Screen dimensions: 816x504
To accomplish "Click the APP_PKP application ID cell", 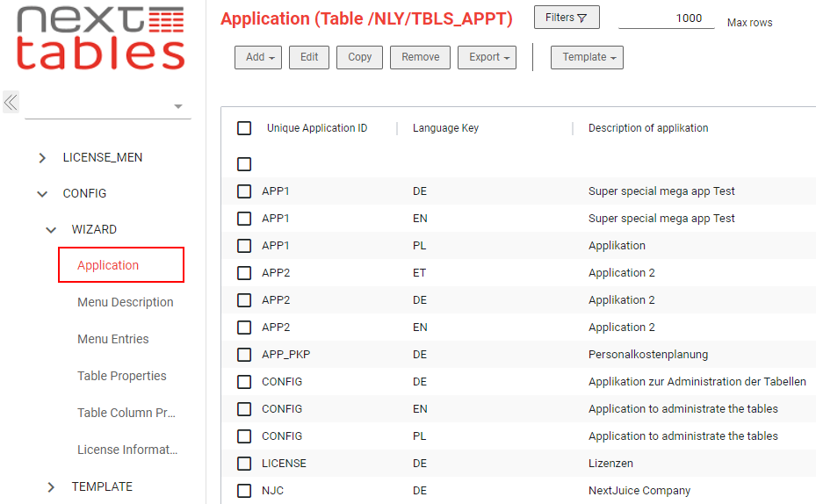I will (285, 355).
